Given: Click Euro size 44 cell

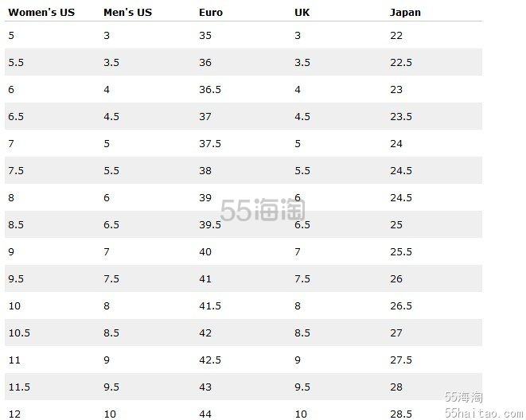Looking at the screenshot, I should tap(205, 414).
